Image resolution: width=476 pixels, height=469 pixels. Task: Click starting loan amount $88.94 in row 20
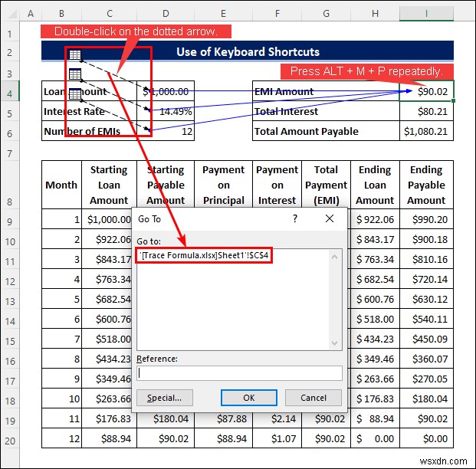pyautogui.click(x=110, y=438)
